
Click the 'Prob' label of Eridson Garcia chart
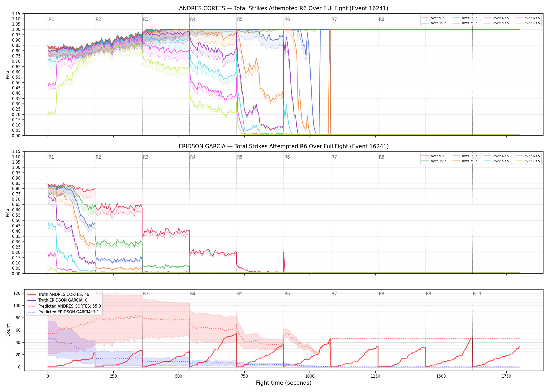point(8,213)
